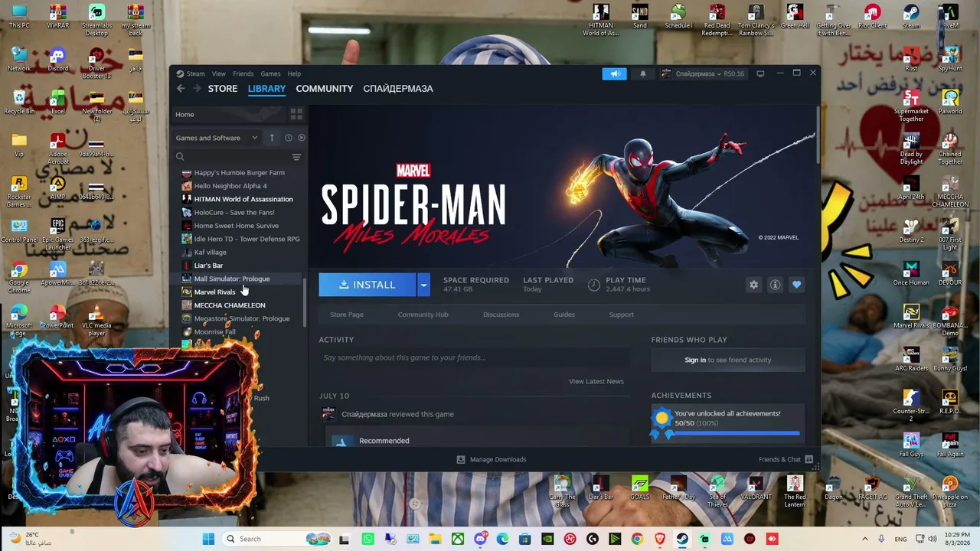The width and height of the screenshot is (980, 551).
Task: Open the Support link
Action: point(621,315)
